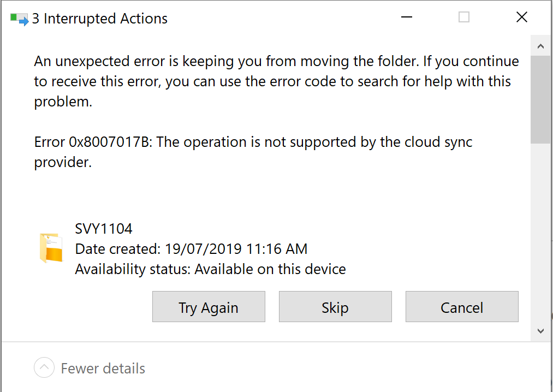This screenshot has height=392, width=553.
Task: Click the upward-pointing disclosure arrow at bottom left
Action: pos(44,368)
